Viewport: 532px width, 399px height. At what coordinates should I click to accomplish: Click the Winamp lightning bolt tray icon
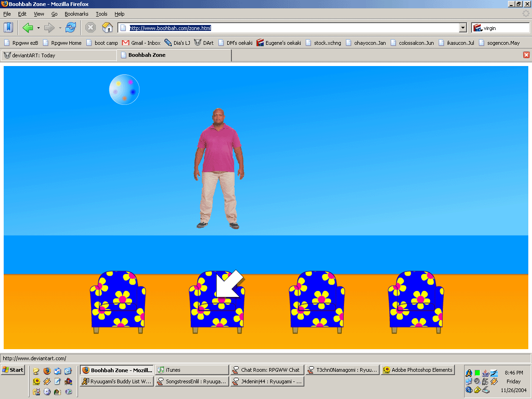pyautogui.click(x=494, y=381)
